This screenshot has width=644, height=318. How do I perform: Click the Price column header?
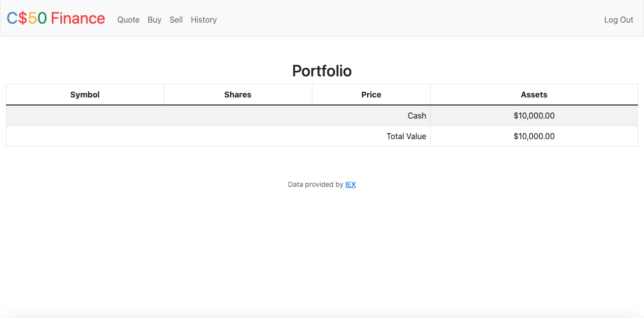pyautogui.click(x=371, y=94)
